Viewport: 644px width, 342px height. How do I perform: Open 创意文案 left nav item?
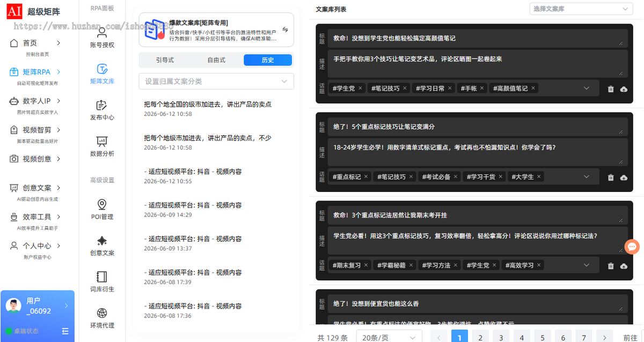click(x=35, y=188)
